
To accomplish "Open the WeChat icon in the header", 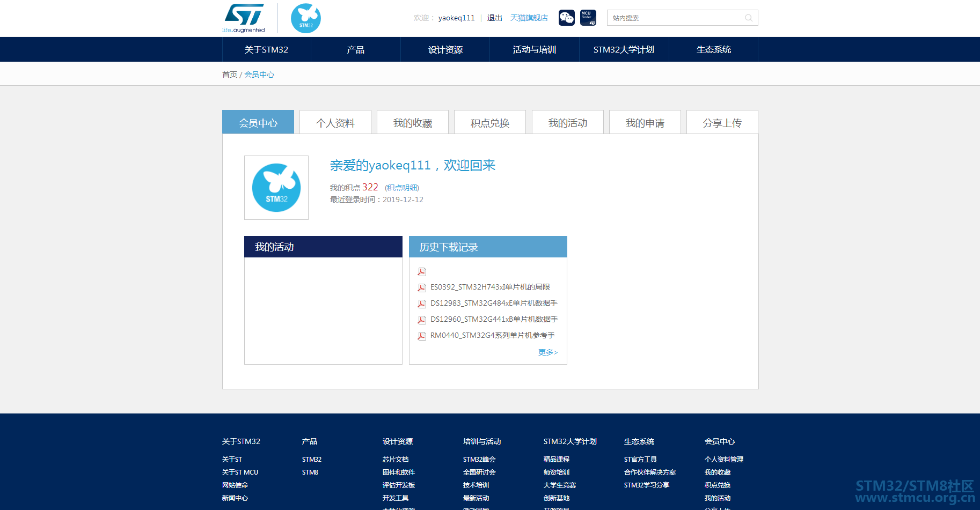I will pyautogui.click(x=567, y=18).
